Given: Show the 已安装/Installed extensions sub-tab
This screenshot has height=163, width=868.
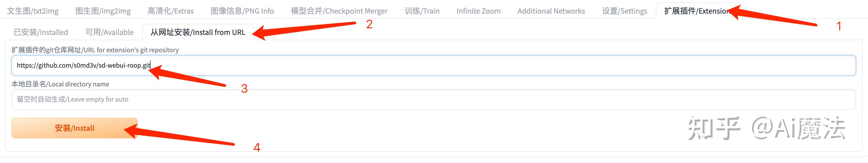Looking at the screenshot, I should click(x=41, y=32).
